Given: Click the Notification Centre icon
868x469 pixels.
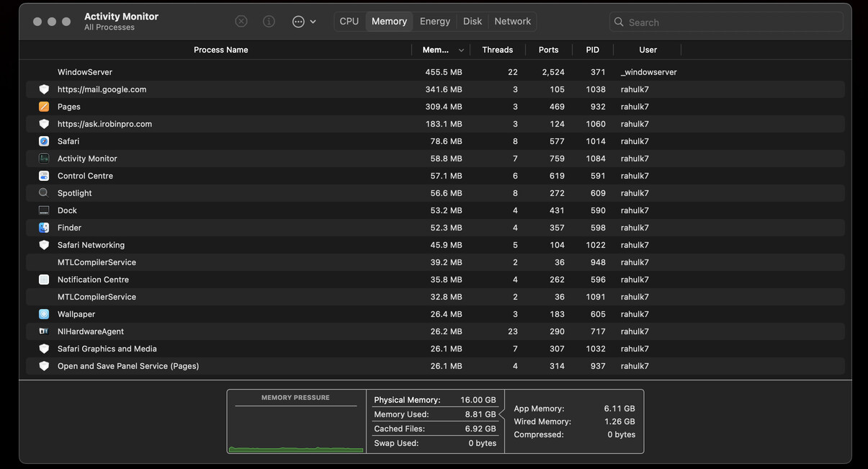Looking at the screenshot, I should tap(44, 280).
